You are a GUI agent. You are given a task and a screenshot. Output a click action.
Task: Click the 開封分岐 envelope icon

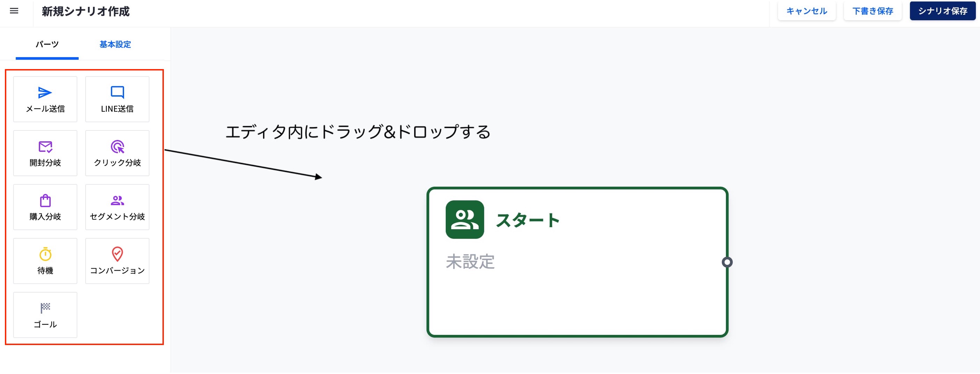click(45, 147)
